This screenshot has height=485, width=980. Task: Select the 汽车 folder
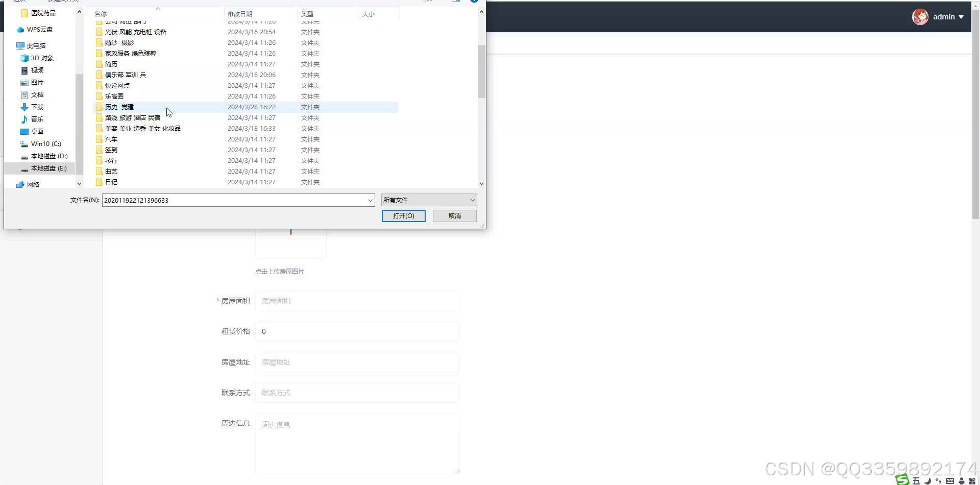[x=111, y=139]
